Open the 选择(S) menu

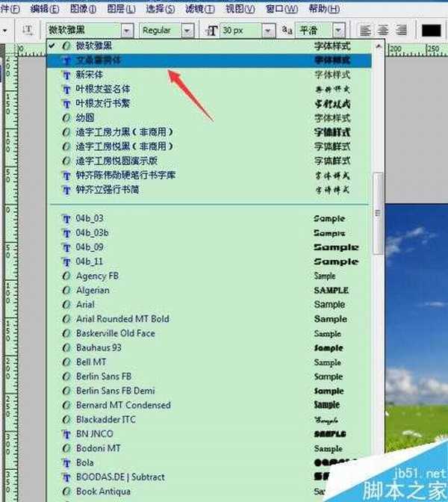(161, 9)
